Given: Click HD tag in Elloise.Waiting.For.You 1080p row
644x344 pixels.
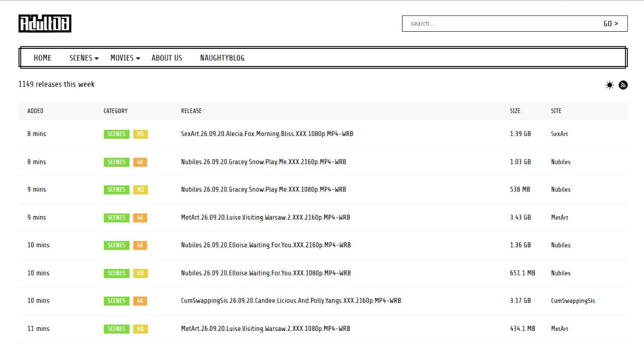Looking at the screenshot, I should pyautogui.click(x=140, y=273).
